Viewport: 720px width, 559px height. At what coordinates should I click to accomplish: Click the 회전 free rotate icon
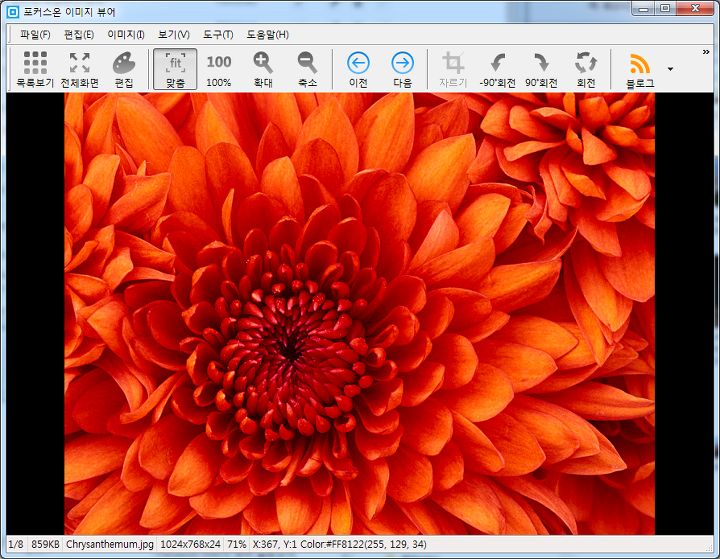(586, 69)
